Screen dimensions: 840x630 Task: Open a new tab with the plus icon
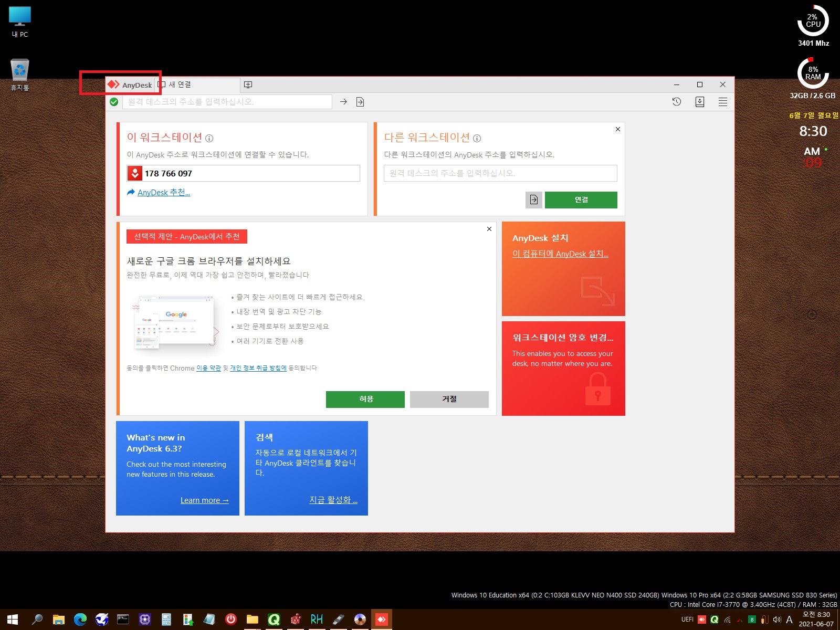[248, 85]
